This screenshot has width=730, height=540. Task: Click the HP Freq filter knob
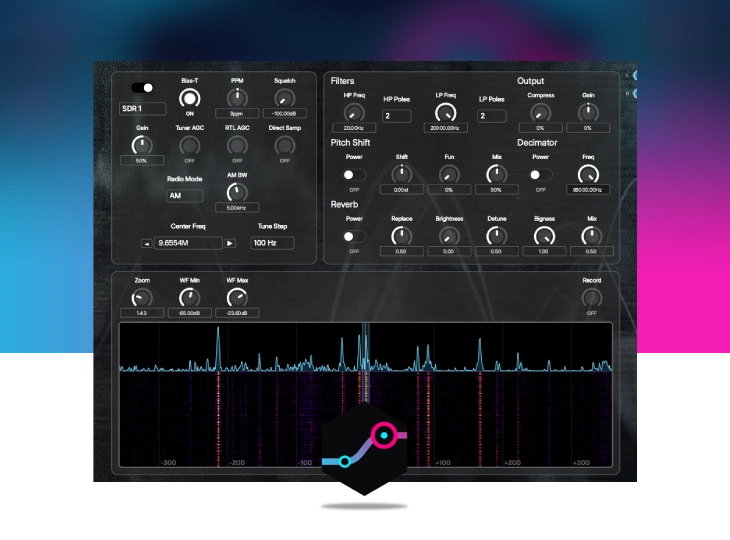[354, 113]
